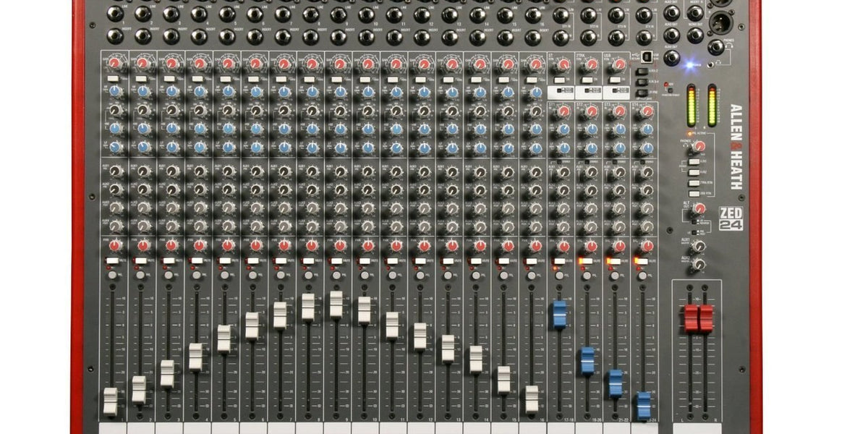Unmute the stereo channel 23-24 strip
The image size is (868, 434).
(x=643, y=260)
